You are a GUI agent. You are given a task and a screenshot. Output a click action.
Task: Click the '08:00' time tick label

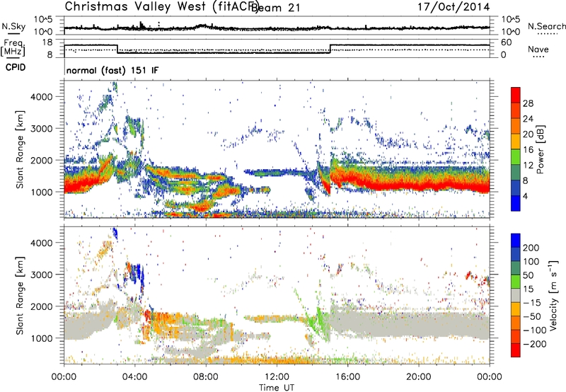click(206, 377)
